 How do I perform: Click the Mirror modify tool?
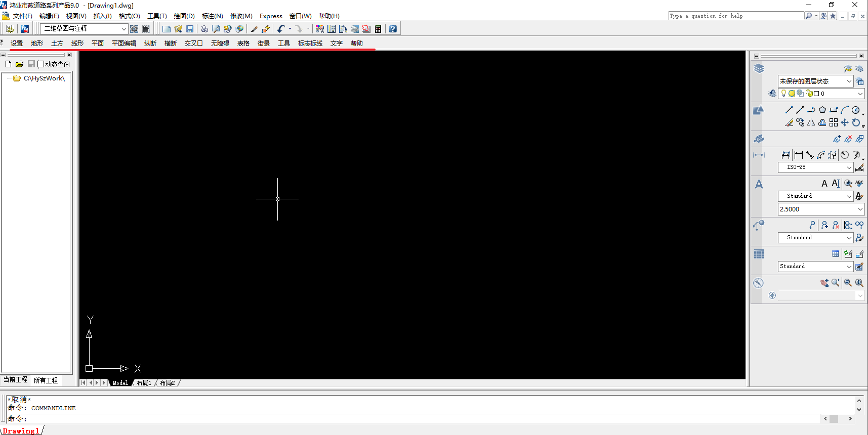coord(811,122)
